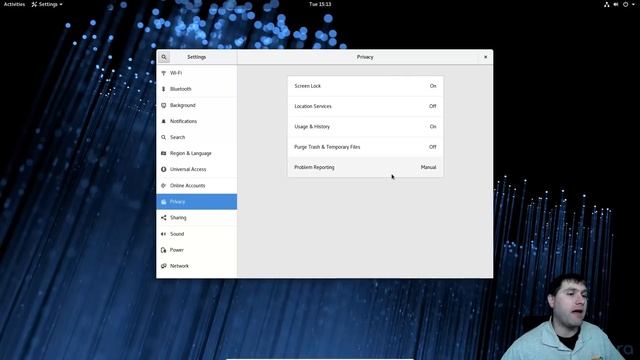Click the Problem Reporting 'Manual' value
The width and height of the screenshot is (640, 360).
coord(428,167)
